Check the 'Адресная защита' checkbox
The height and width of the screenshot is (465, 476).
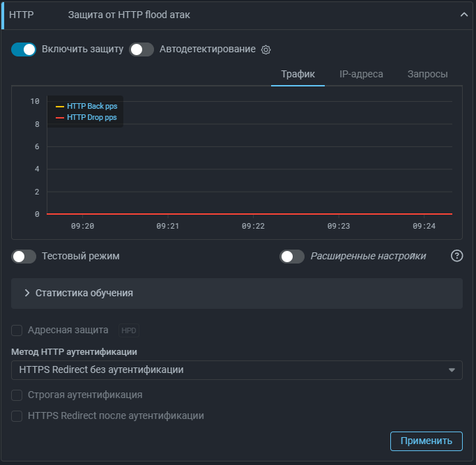pos(17,330)
